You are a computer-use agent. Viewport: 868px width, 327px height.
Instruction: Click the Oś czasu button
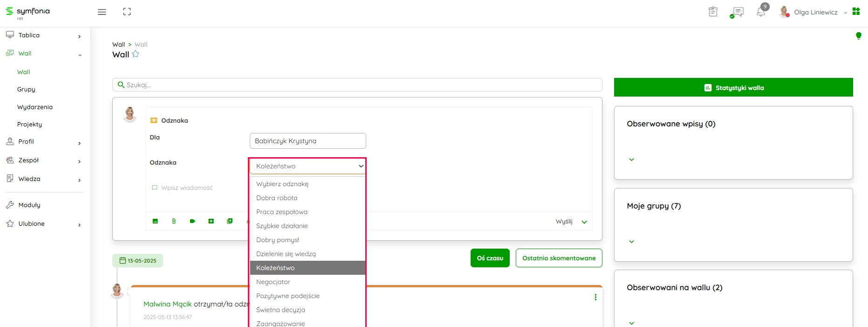pos(490,258)
